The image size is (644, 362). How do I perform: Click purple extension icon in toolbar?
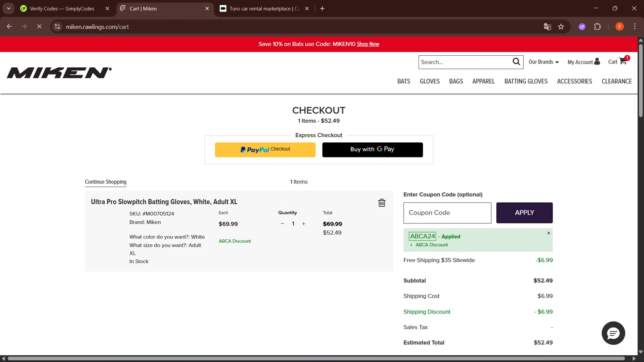coord(582,27)
